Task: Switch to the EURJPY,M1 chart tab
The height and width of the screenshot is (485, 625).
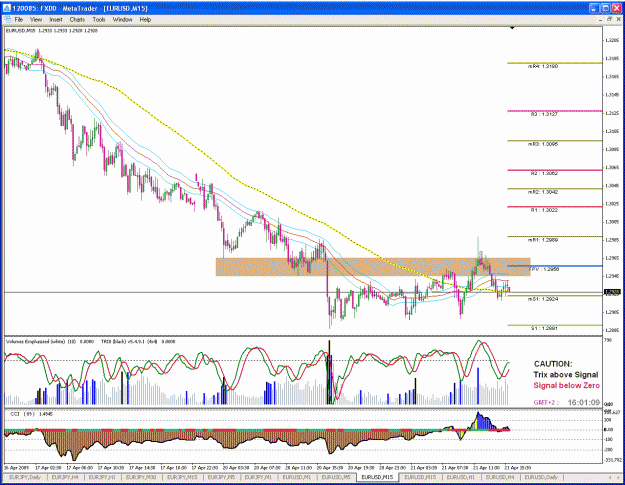Action: 258,477
